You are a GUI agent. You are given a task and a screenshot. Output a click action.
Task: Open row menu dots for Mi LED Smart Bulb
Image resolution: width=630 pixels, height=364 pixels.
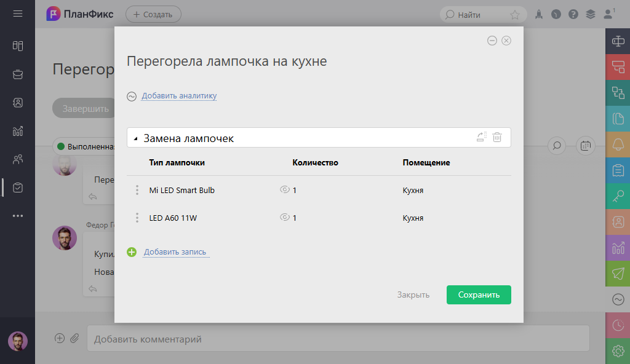[137, 190]
